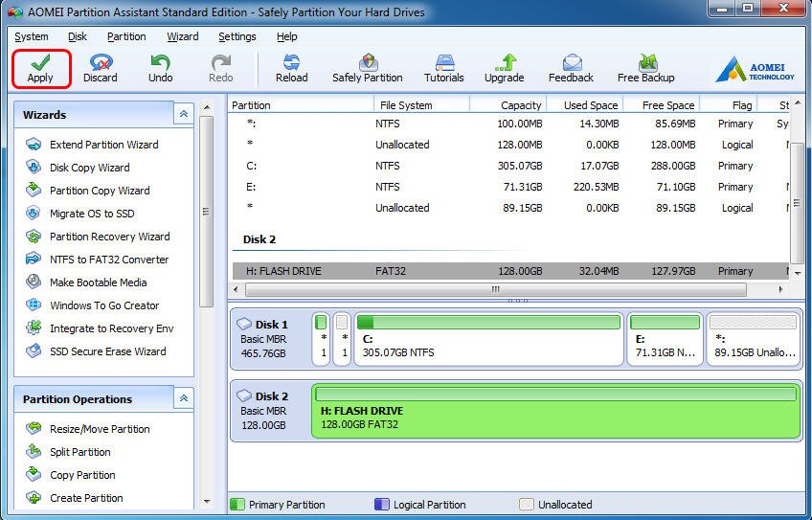Sort by Partition column header
Viewport: 812px width, 520px height.
[x=301, y=105]
